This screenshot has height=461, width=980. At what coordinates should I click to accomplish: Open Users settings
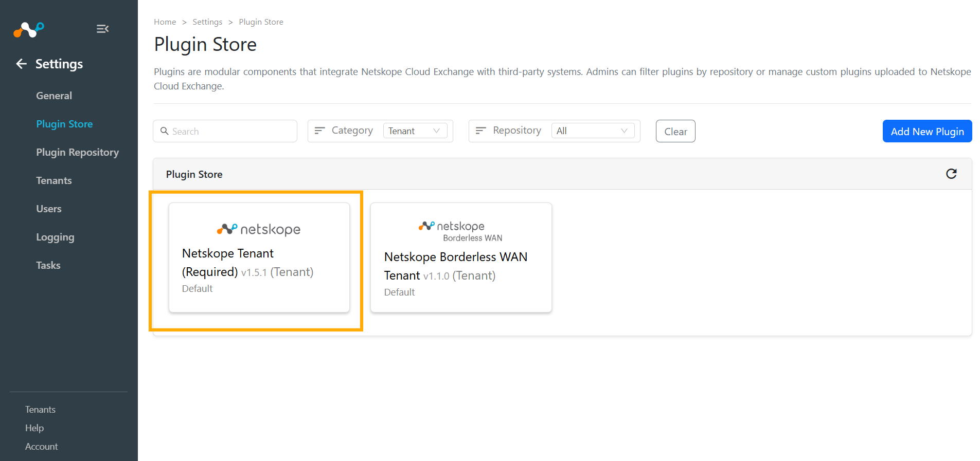coord(49,209)
